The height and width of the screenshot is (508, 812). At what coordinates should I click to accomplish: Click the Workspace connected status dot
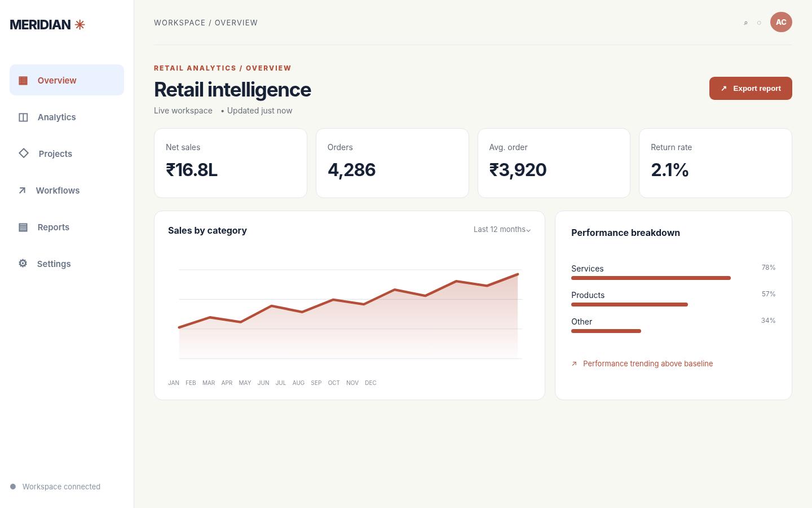tap(13, 487)
